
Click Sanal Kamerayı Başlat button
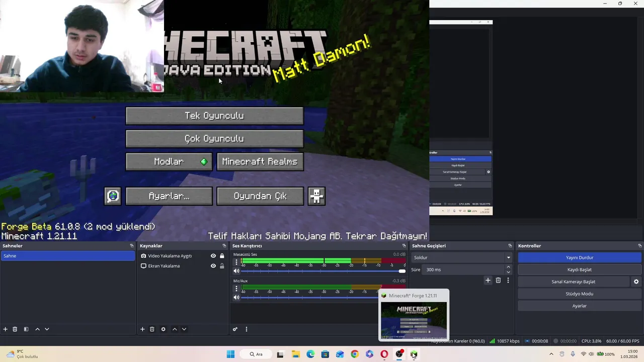pos(574,282)
